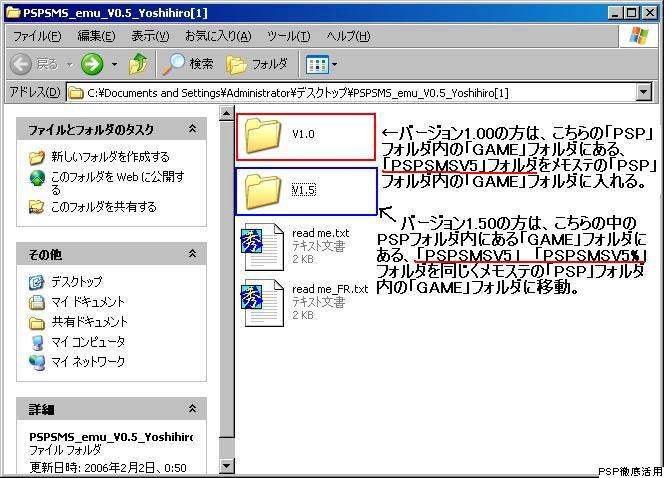Select the read me.txt file icon
664x478 pixels.
(262, 247)
